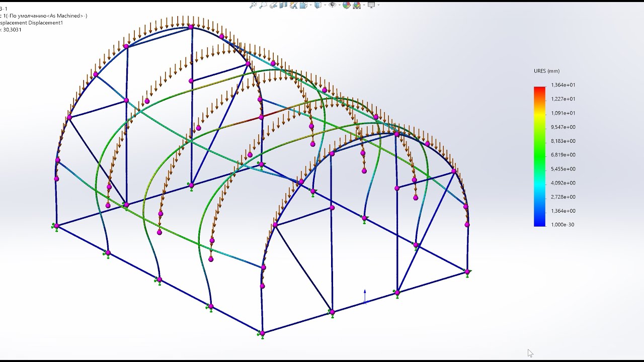Image resolution: width=644 pixels, height=362 pixels.
Task: Click the Previous View icon
Action: [x=273, y=5]
